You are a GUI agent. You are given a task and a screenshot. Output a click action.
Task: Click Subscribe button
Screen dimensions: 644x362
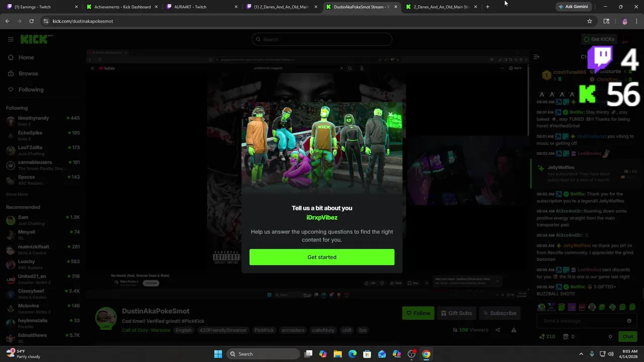(500, 313)
